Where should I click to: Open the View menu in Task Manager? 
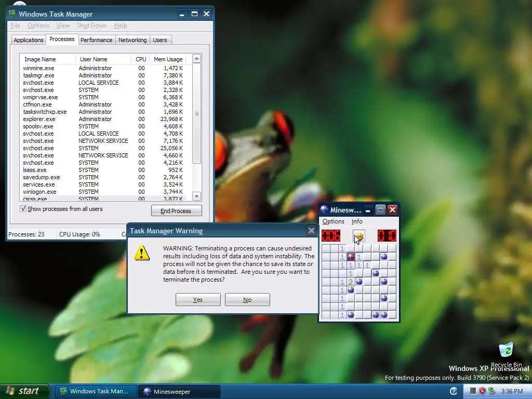63,25
